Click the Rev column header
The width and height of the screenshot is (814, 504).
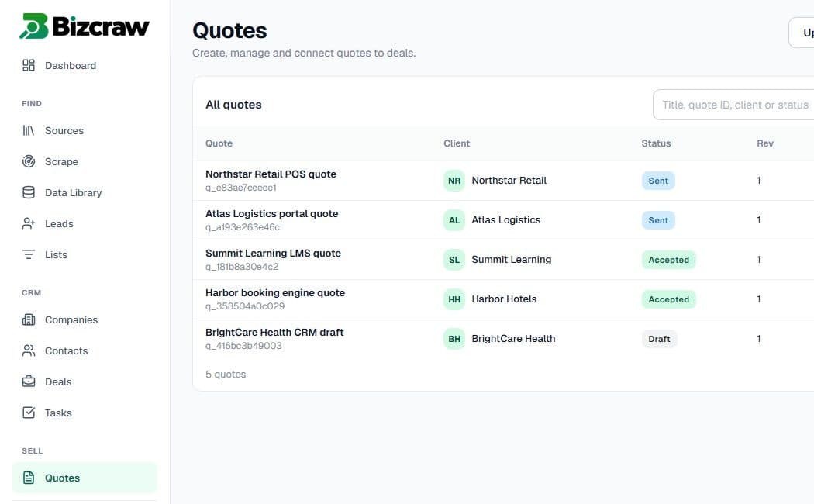point(764,143)
